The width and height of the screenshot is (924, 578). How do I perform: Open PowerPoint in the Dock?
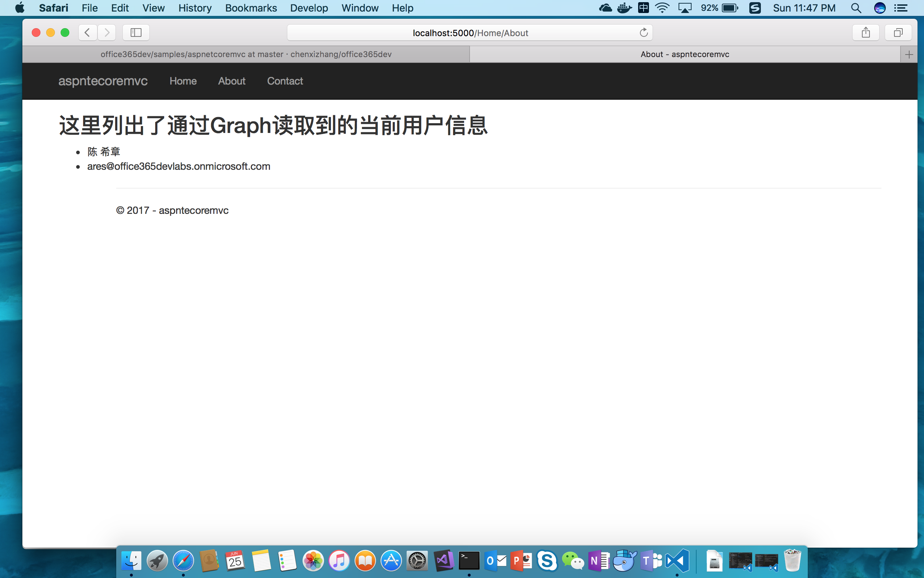(521, 561)
